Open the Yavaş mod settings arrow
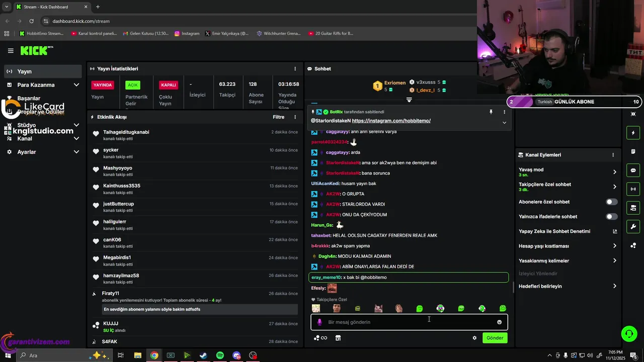Image resolution: width=644 pixels, height=362 pixels. point(614,172)
